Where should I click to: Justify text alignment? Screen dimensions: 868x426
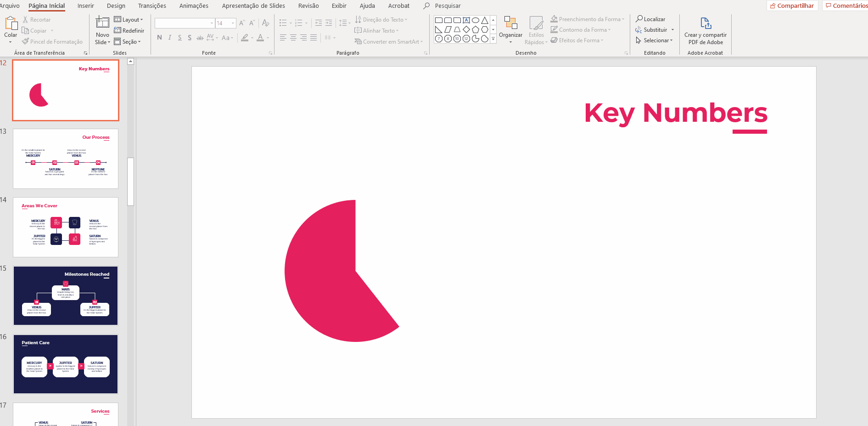point(314,38)
